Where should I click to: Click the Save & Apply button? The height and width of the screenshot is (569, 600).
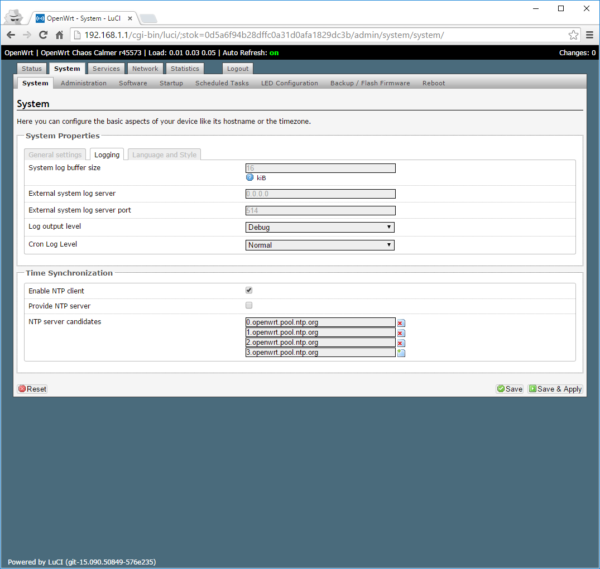[x=555, y=388]
